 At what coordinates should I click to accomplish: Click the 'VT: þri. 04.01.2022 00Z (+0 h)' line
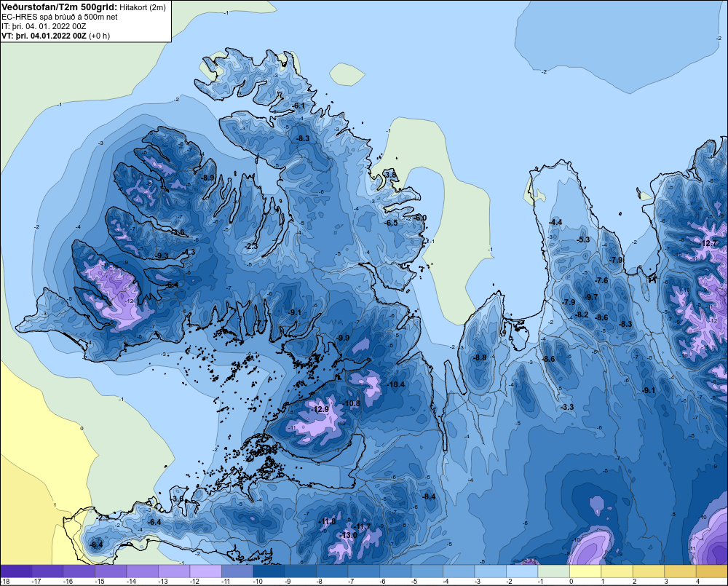pyautogui.click(x=55, y=36)
